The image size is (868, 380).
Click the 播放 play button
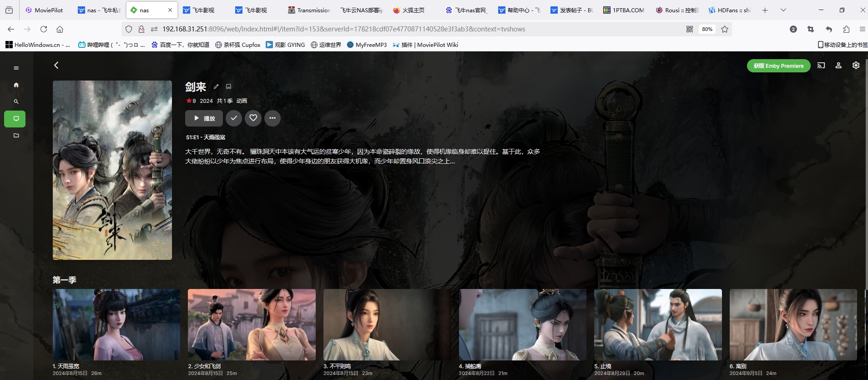point(204,118)
